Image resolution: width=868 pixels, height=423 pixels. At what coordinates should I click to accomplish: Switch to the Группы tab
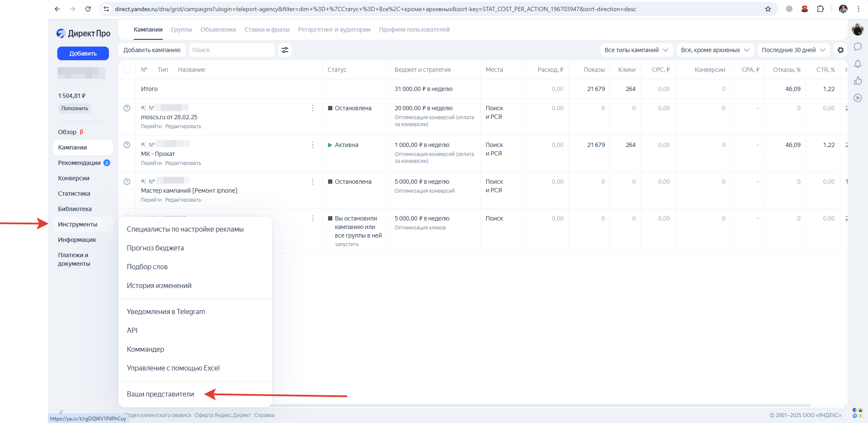point(182,29)
